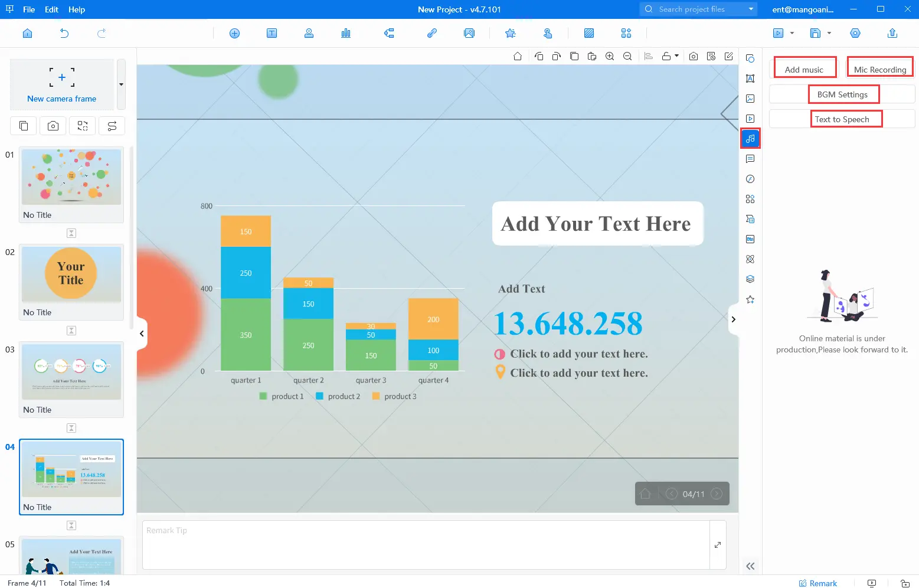Click the Text to Speech button

[842, 119]
